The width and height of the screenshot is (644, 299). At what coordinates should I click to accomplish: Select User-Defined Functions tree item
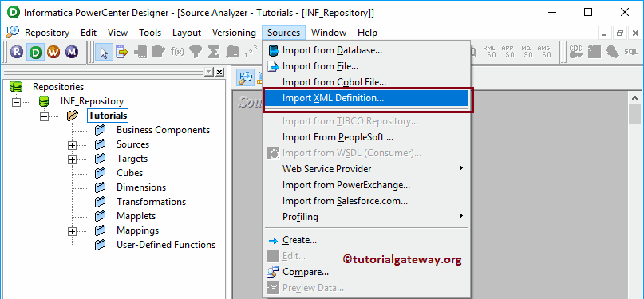point(166,245)
